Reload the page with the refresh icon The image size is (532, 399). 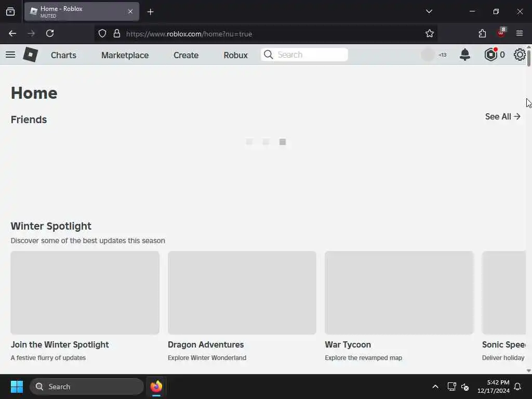[50, 34]
